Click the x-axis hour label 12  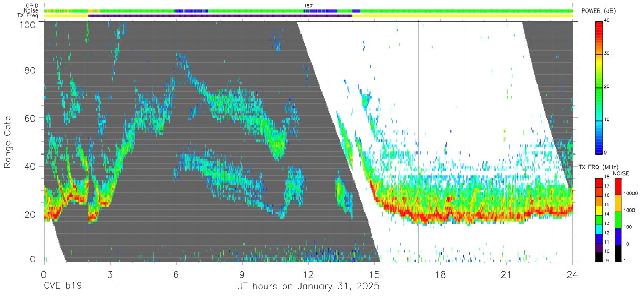pos(308,274)
